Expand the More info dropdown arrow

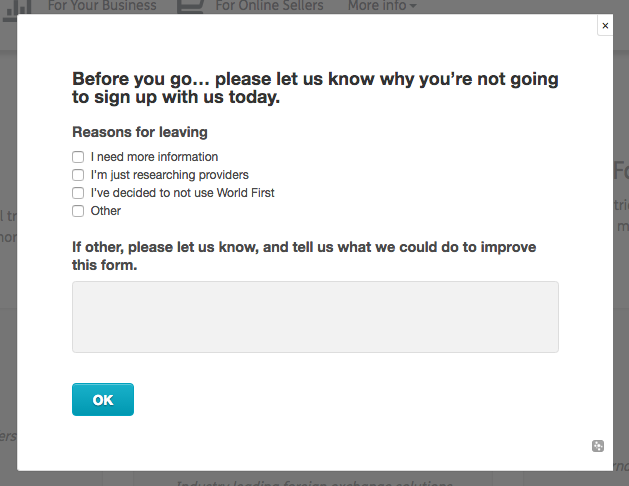[x=413, y=7]
